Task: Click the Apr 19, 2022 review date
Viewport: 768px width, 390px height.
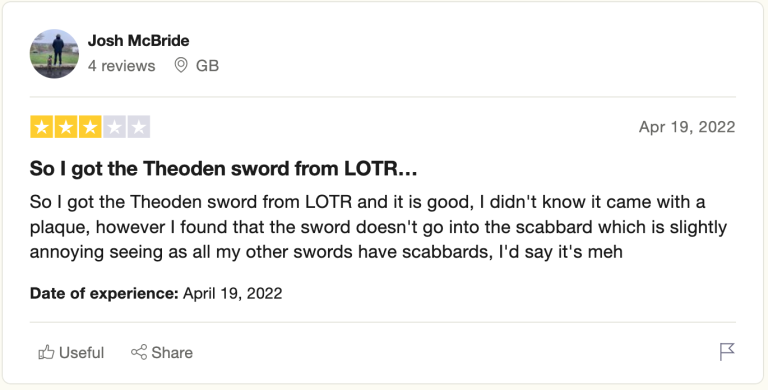Action: tap(687, 127)
